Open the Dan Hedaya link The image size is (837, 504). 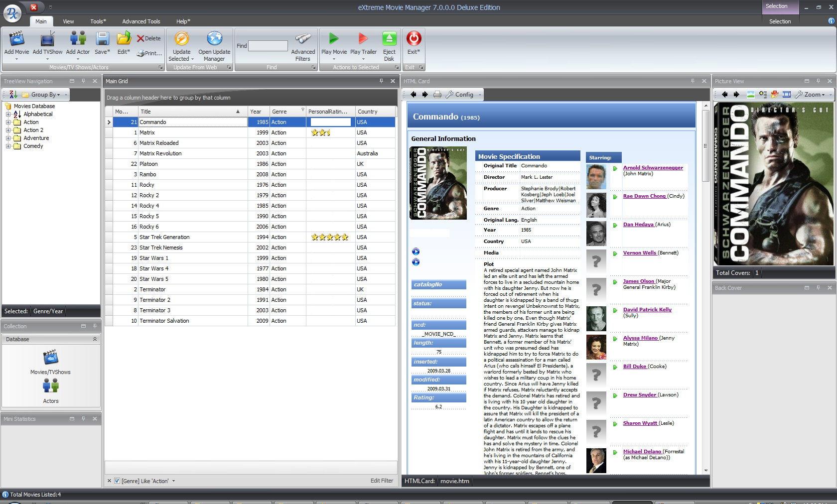[638, 225]
